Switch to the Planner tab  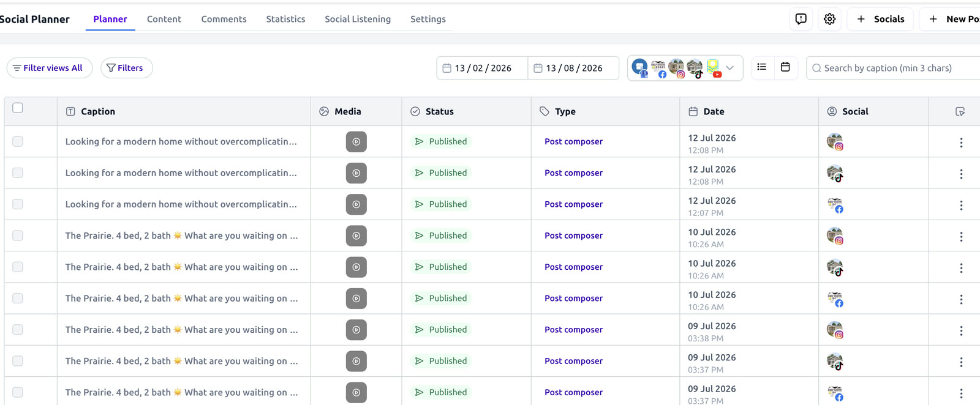(x=110, y=19)
